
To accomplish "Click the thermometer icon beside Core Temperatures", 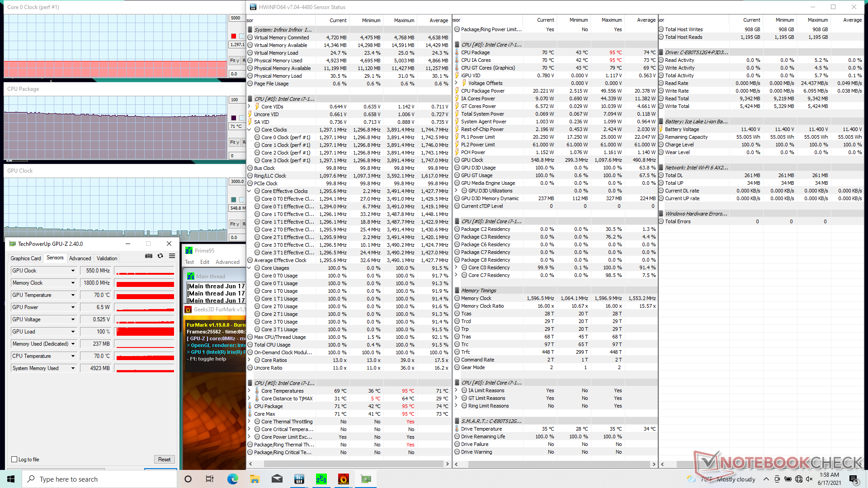I will coord(257,391).
